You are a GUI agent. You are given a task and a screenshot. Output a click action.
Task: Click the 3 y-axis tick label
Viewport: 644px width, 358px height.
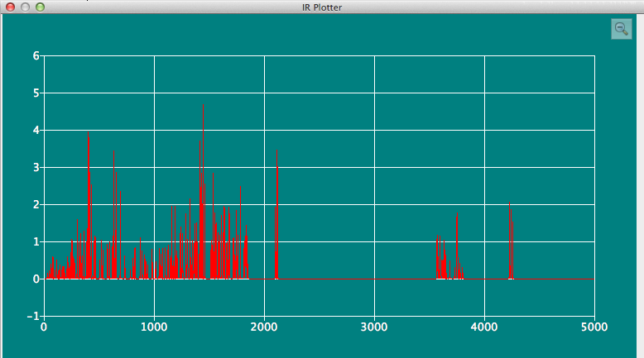[x=36, y=168]
